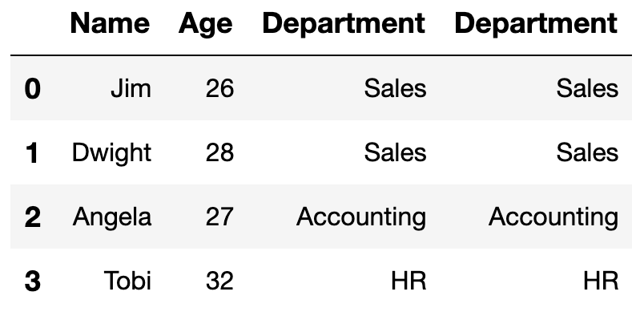
Task: Select Accounting in the last Department column
Action: coord(553,218)
